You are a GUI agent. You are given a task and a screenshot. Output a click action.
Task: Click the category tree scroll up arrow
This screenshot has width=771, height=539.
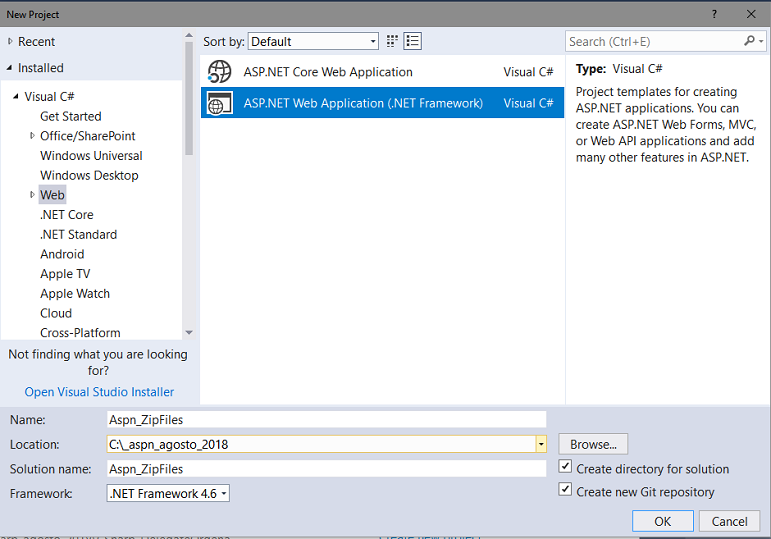[x=189, y=35]
